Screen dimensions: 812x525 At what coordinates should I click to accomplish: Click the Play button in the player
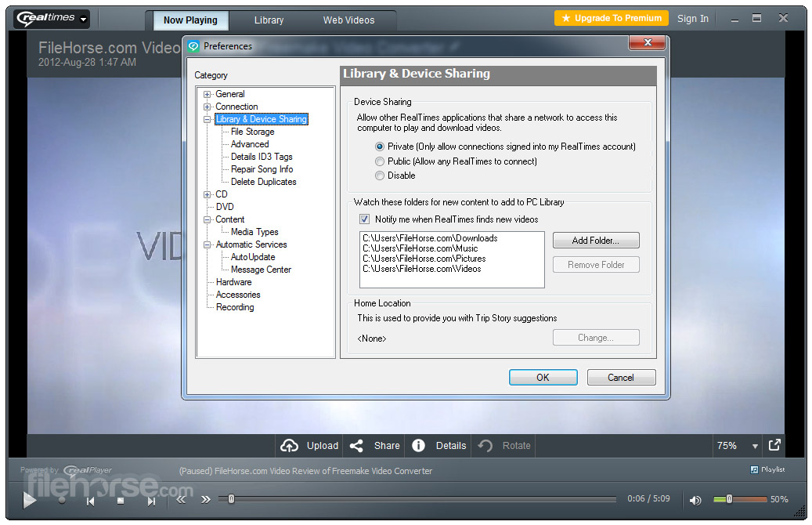pyautogui.click(x=30, y=500)
